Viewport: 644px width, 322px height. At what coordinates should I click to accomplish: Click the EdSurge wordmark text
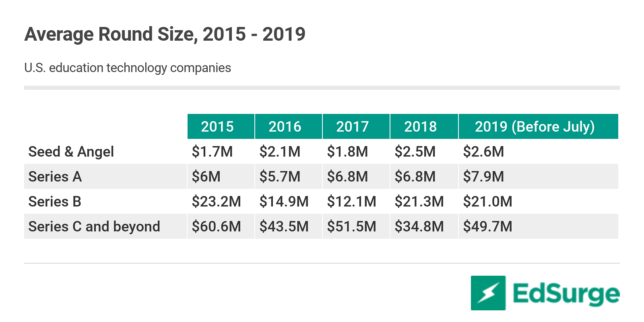[x=566, y=293]
